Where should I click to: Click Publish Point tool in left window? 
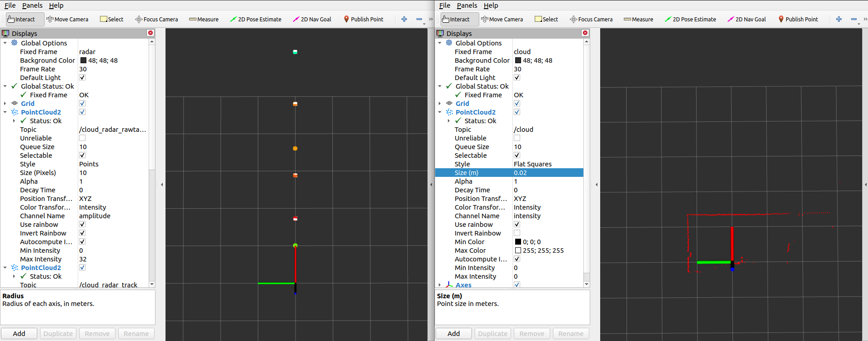(363, 19)
